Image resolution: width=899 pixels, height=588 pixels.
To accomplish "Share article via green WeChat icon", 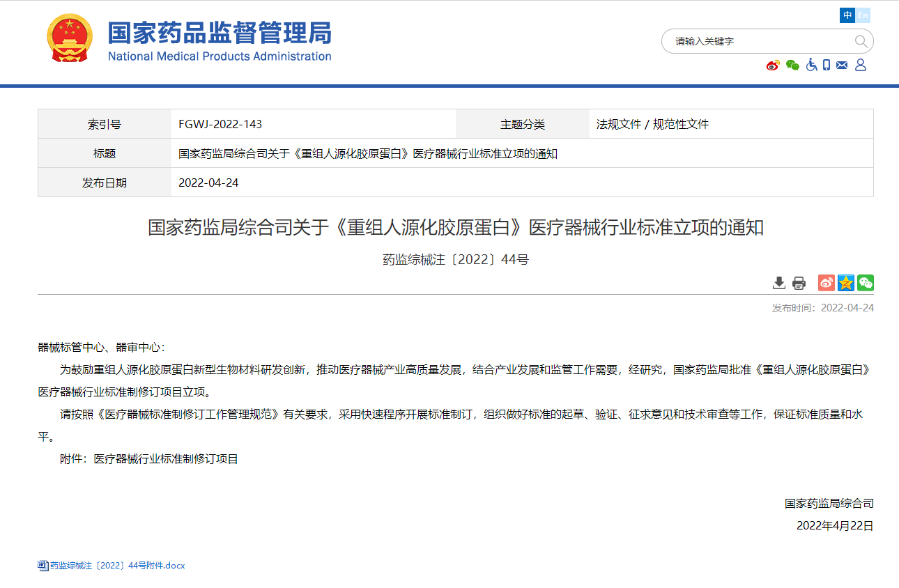I will pyautogui.click(x=866, y=283).
